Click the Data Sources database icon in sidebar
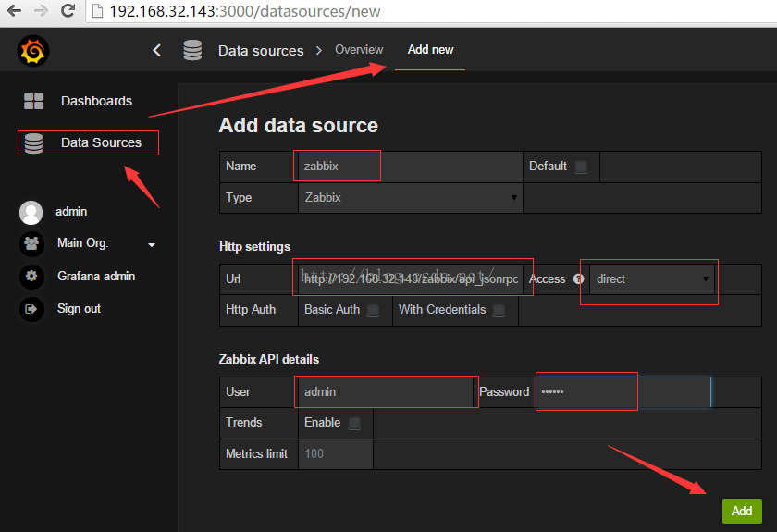The height and width of the screenshot is (532, 777). click(x=33, y=142)
